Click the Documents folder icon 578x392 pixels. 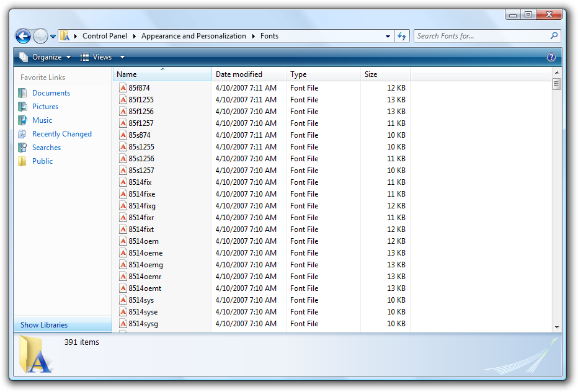point(22,93)
